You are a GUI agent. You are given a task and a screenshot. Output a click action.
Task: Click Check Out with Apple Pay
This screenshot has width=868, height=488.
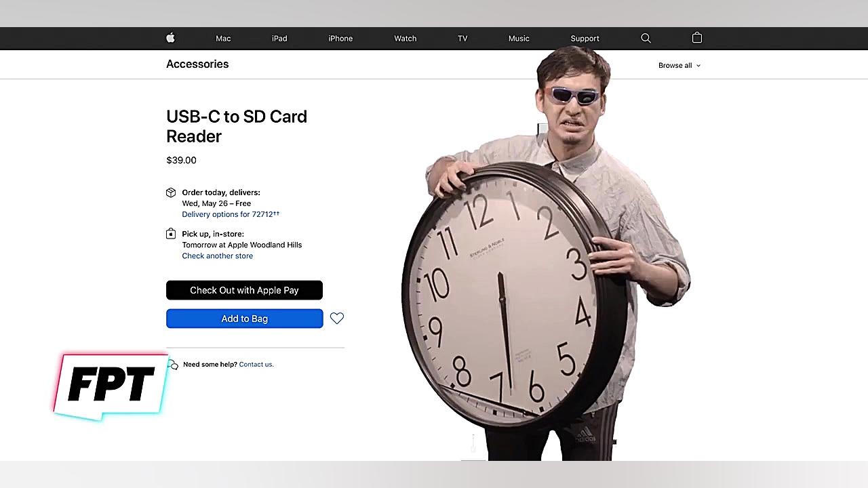pyautogui.click(x=244, y=290)
